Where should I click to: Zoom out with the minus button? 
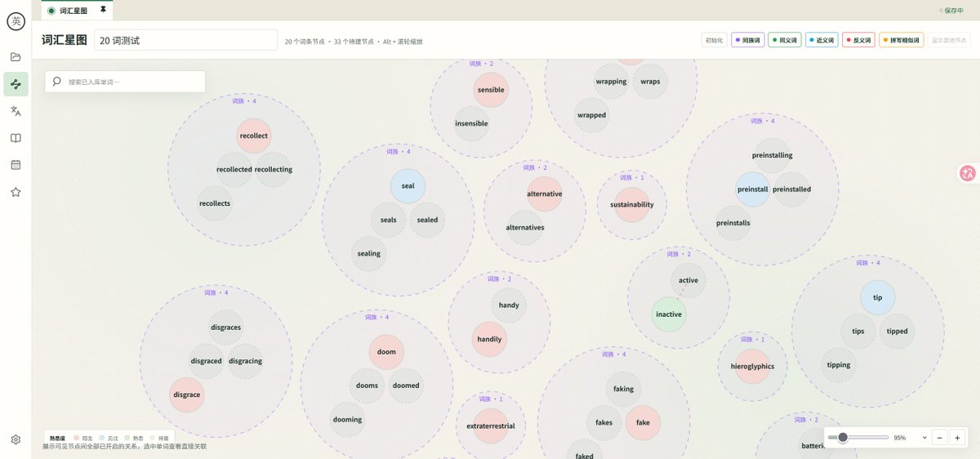tap(939, 438)
